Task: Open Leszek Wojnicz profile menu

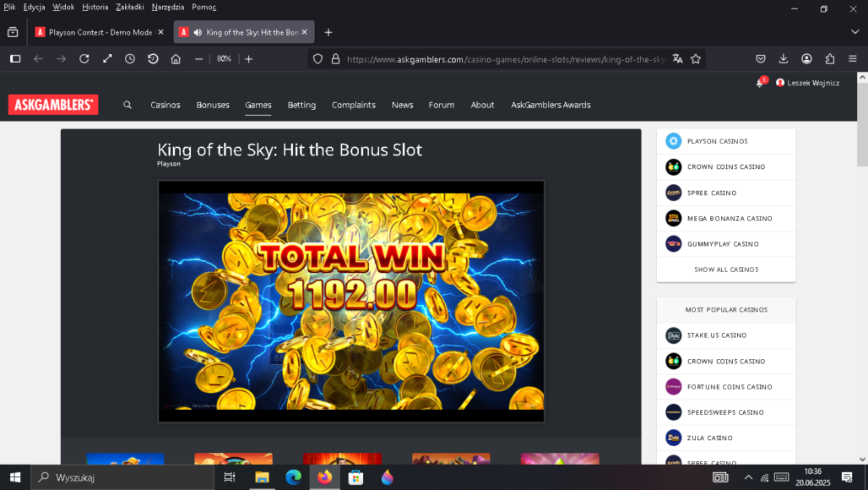Action: pos(807,83)
